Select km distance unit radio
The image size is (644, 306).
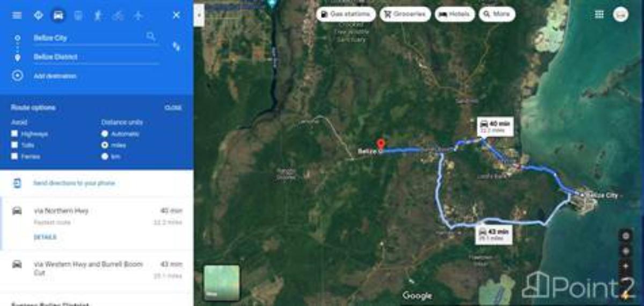click(105, 156)
